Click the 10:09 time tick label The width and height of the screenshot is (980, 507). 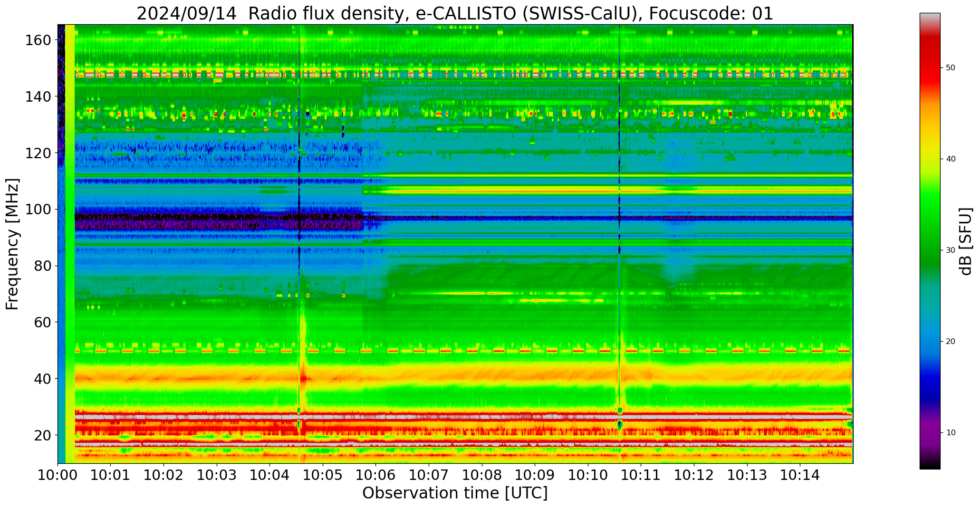535,475
